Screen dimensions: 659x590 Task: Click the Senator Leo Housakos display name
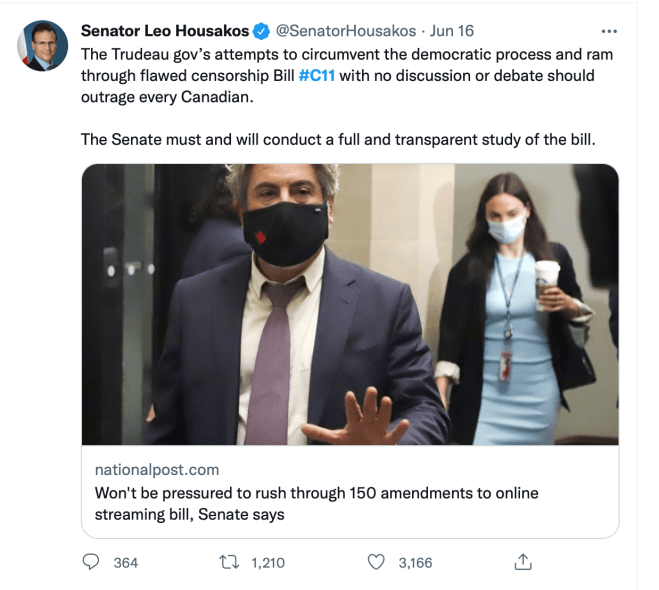tap(165, 31)
